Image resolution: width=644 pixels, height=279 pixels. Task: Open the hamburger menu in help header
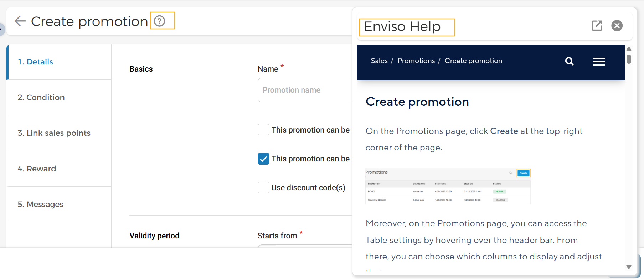tap(599, 62)
